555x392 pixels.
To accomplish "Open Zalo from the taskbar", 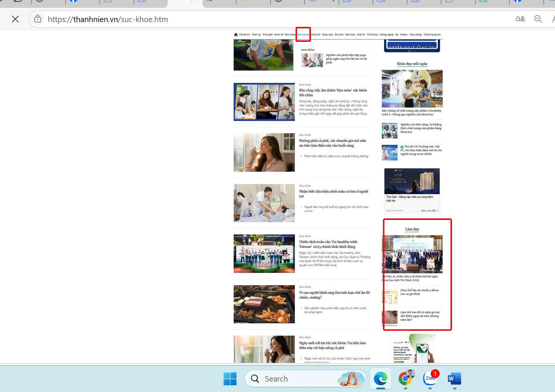I will [430, 378].
